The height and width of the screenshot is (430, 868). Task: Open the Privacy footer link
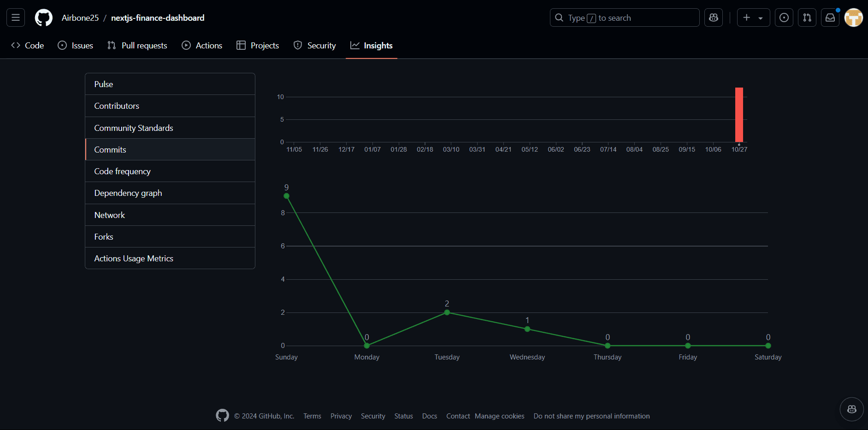341,416
